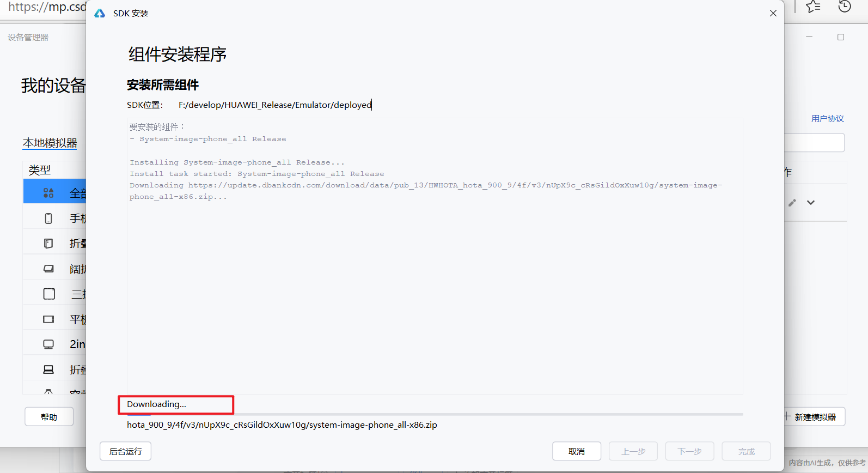Image resolution: width=868 pixels, height=473 pixels.
Task: Click the pencil edit icon in device row
Action: [792, 203]
